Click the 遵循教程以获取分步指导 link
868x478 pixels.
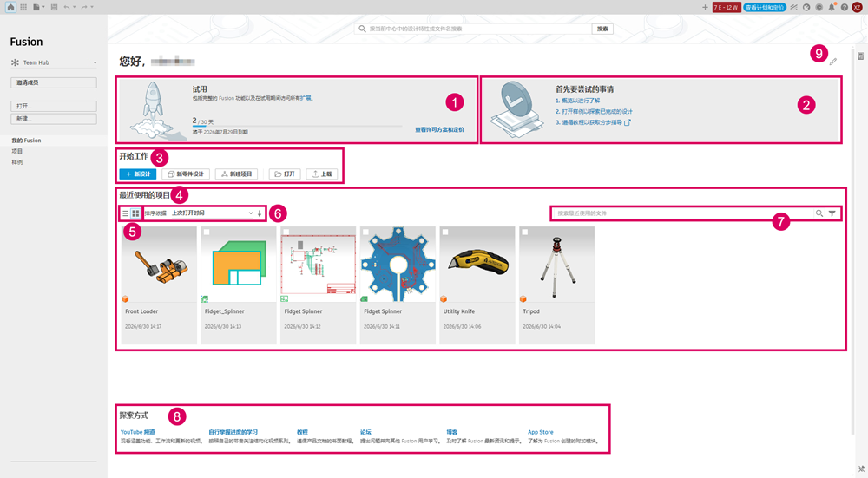[593, 122]
